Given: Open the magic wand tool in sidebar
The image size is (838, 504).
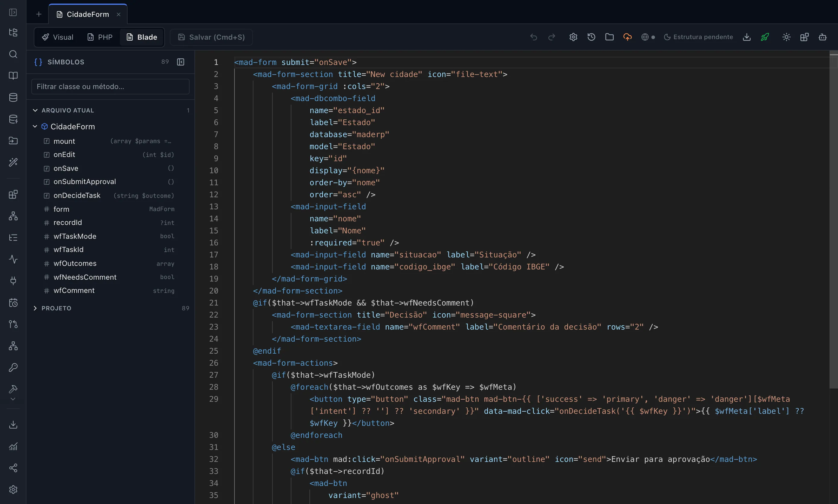Looking at the screenshot, I should (13, 162).
